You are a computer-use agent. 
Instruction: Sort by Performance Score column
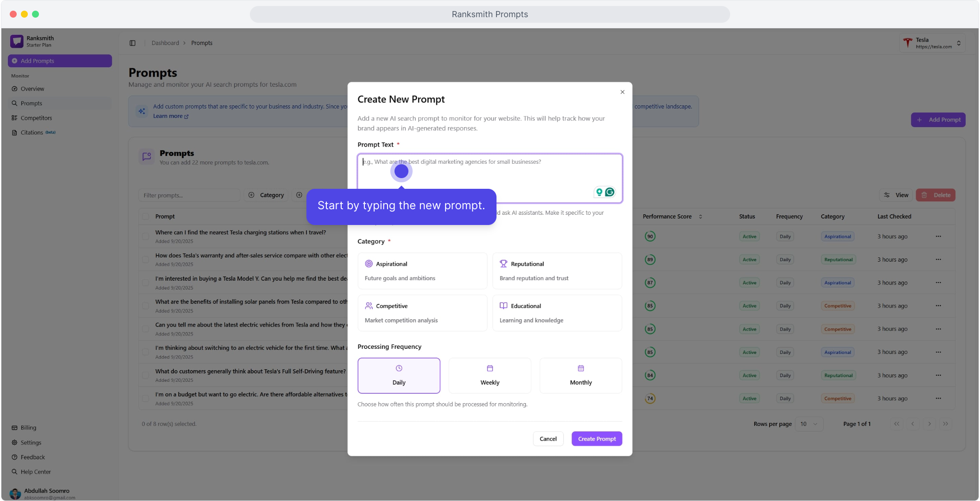[x=672, y=217]
